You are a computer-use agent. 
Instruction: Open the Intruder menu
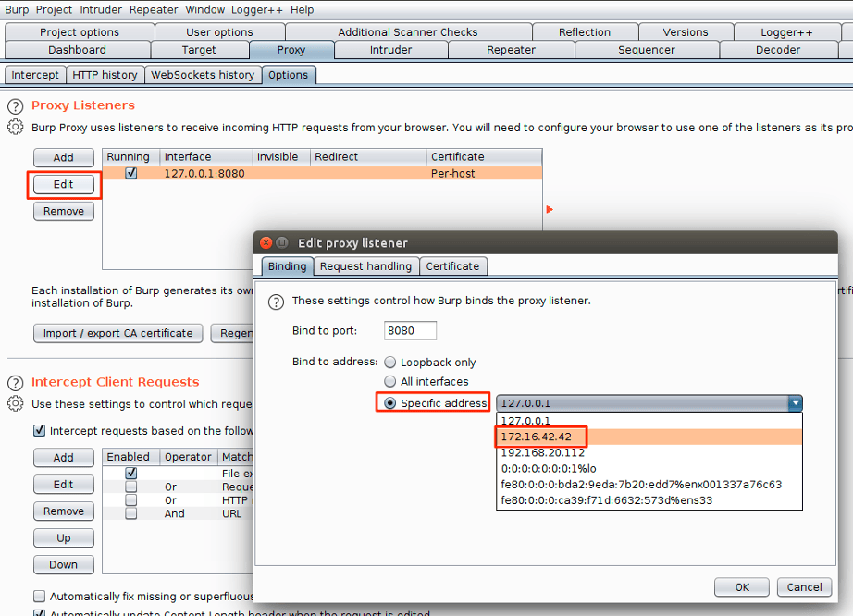pyautogui.click(x=101, y=9)
